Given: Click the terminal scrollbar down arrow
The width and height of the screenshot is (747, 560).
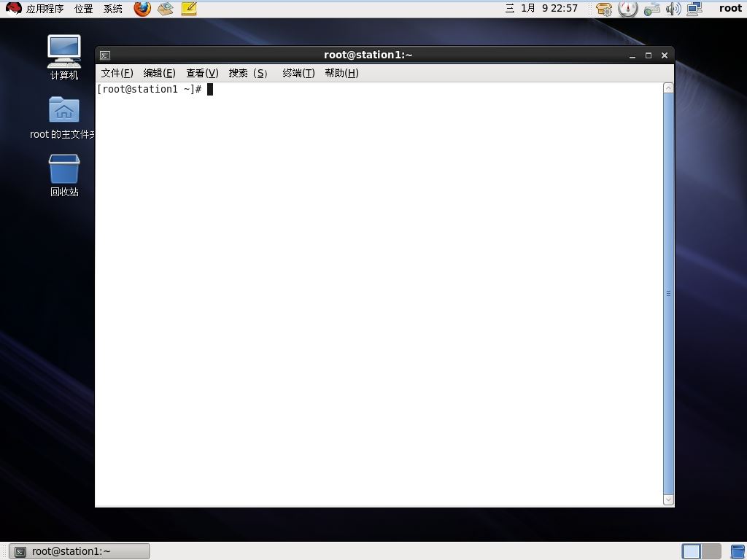Looking at the screenshot, I should click(x=668, y=499).
